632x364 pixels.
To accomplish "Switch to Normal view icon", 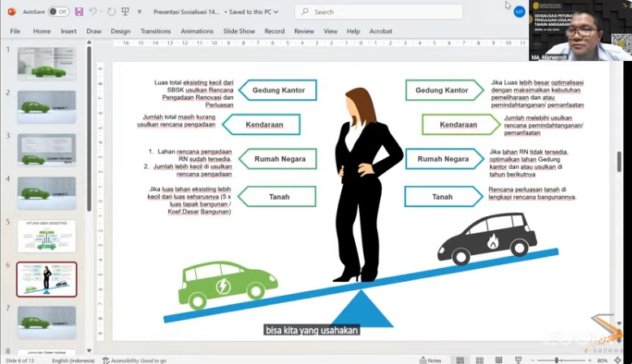I will click(x=460, y=361).
